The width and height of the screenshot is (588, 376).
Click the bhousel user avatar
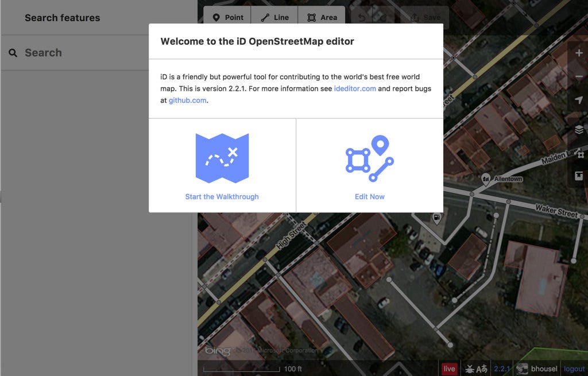click(521, 369)
